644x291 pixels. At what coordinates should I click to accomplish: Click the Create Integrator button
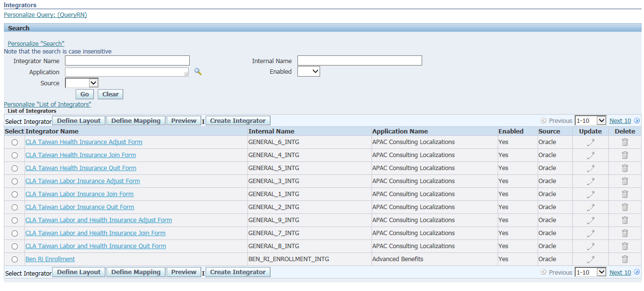pyautogui.click(x=237, y=120)
